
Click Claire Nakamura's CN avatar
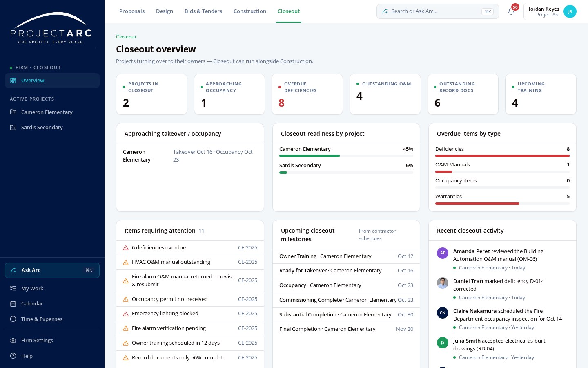tap(443, 313)
